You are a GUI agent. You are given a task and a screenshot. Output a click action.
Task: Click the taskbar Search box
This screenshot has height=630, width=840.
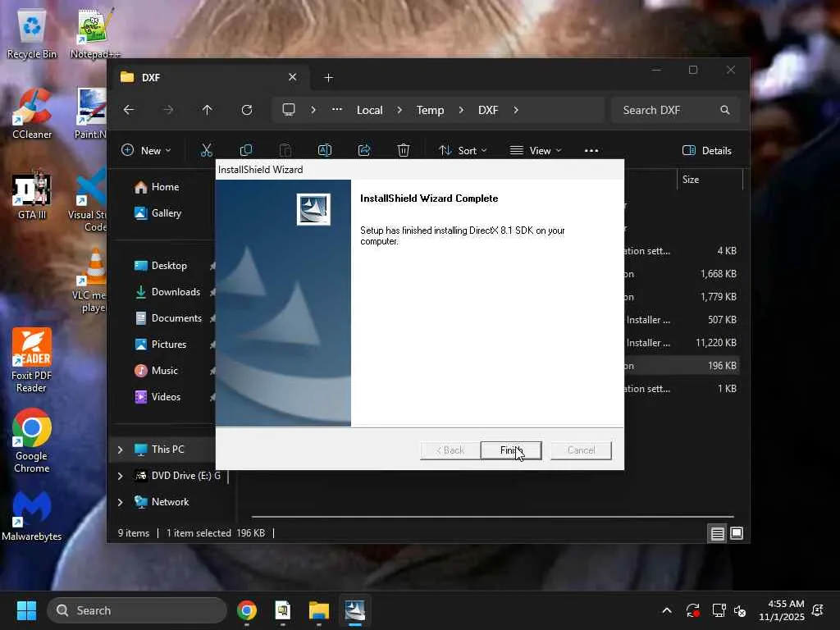pyautogui.click(x=137, y=610)
